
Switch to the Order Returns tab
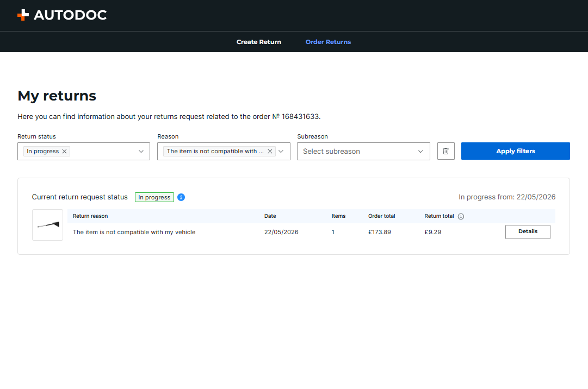click(x=328, y=42)
